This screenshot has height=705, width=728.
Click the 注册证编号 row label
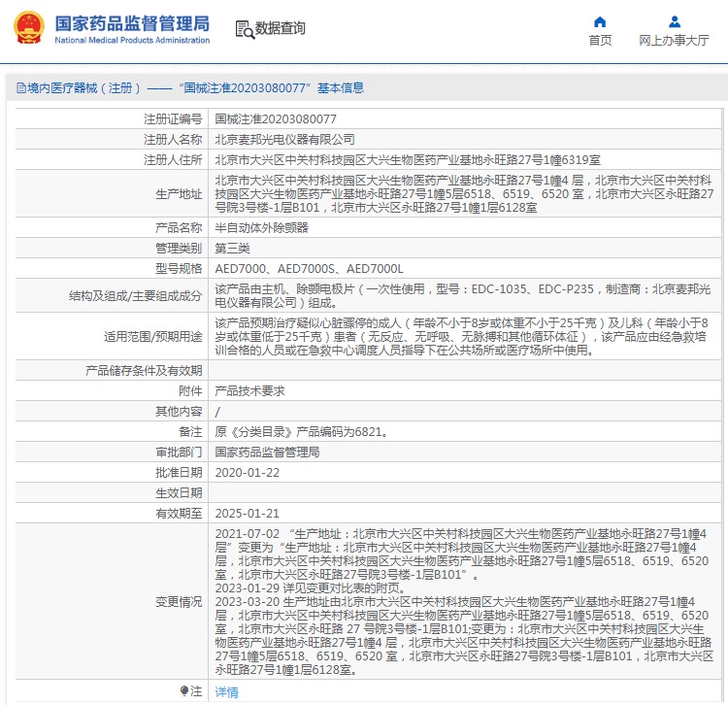pyautogui.click(x=173, y=119)
